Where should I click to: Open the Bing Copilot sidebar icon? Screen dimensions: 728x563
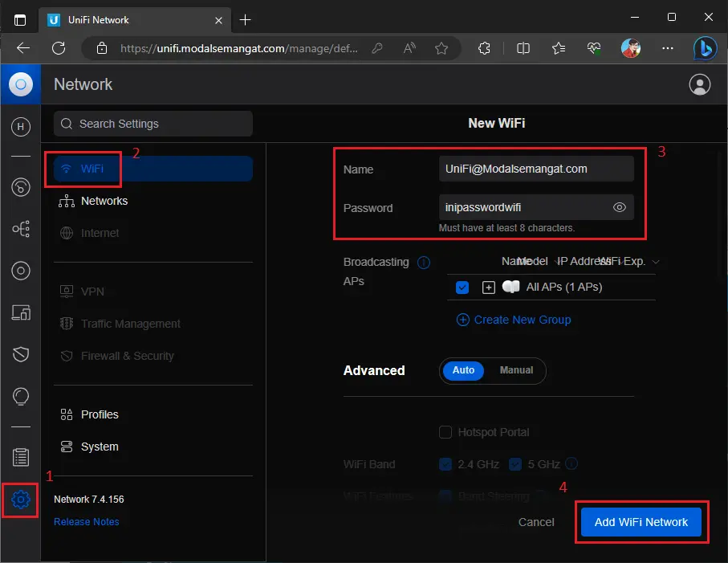(705, 48)
